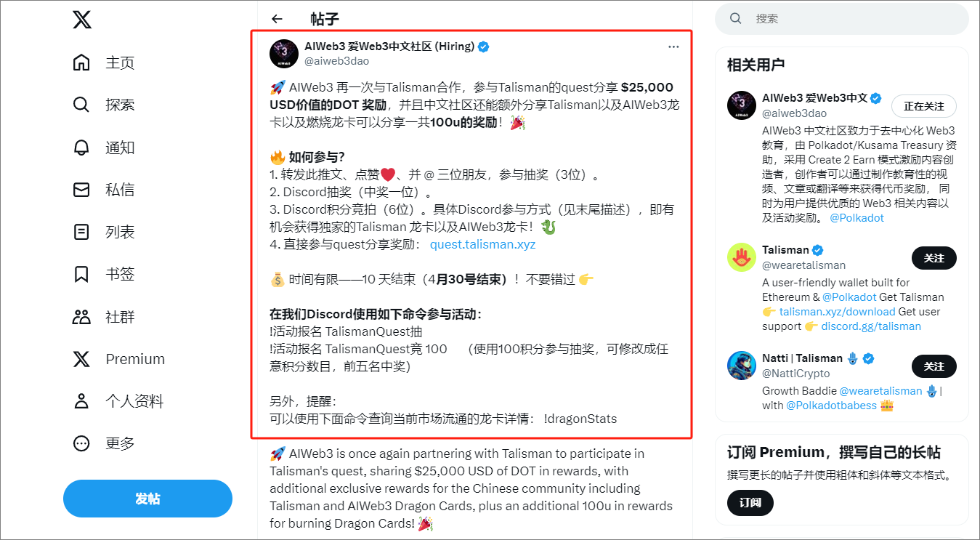Image resolution: width=980 pixels, height=540 pixels.
Task: Open 通知 bell notifications icon
Action: coord(81,148)
